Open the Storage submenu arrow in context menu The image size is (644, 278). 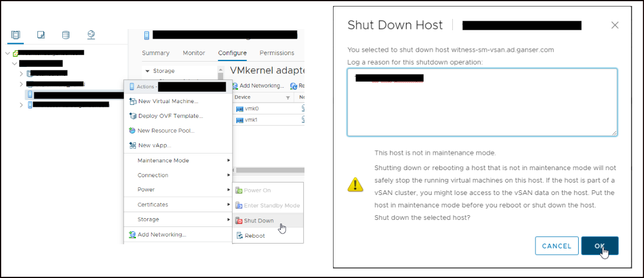point(229,219)
